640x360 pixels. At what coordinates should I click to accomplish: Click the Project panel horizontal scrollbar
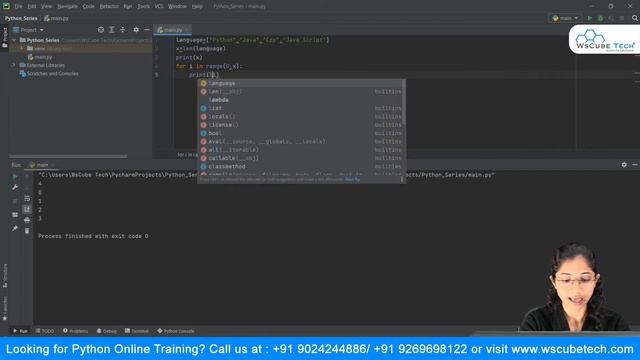click(68, 156)
